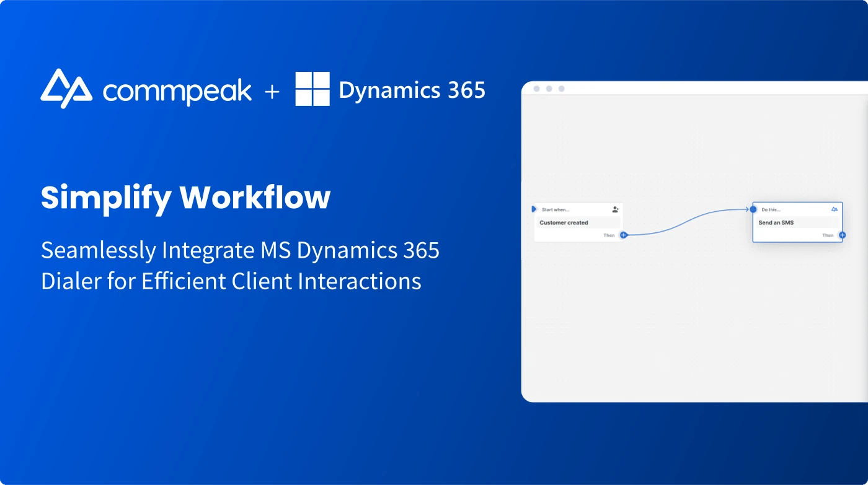Click the "Do this..." node header
This screenshot has width=868, height=485.
pyautogui.click(x=771, y=209)
